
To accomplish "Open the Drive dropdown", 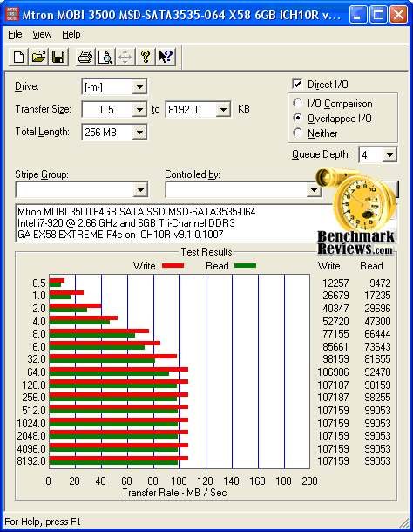I will pos(139,87).
